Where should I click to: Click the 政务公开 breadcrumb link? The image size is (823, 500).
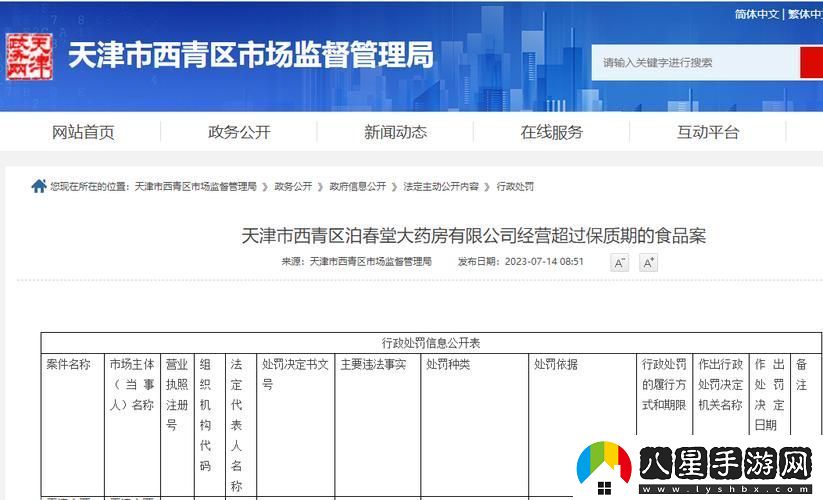[293, 186]
